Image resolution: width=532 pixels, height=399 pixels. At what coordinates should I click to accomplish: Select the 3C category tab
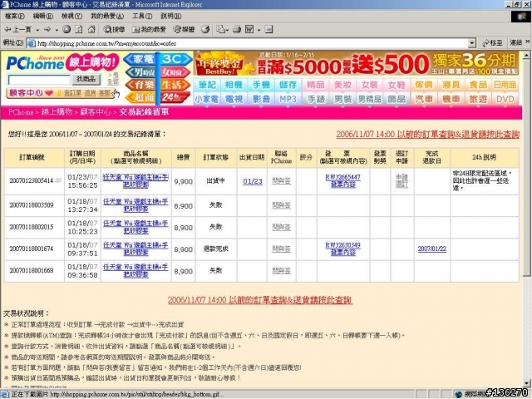175,59
